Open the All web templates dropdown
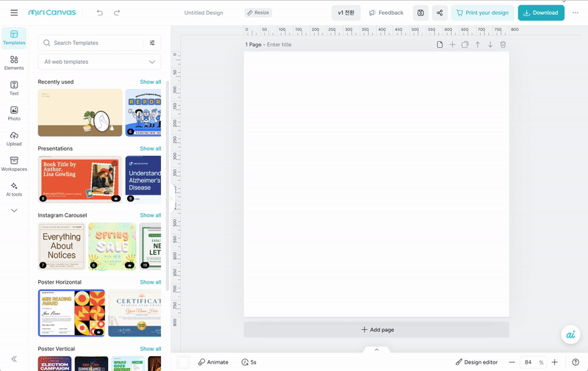This screenshot has width=588, height=371. click(99, 62)
